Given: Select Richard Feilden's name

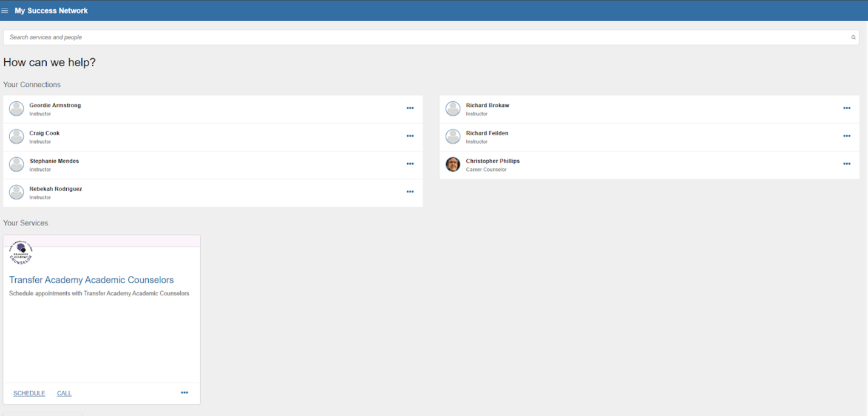Looking at the screenshot, I should click(x=487, y=133).
